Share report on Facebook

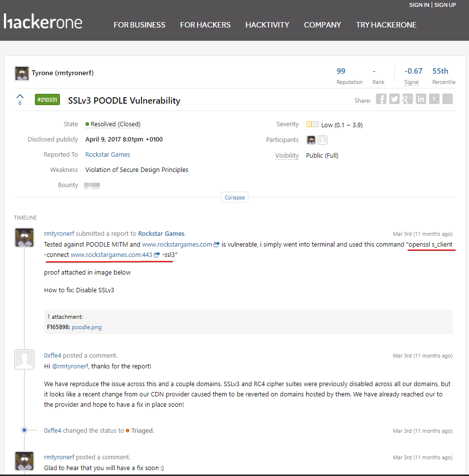click(381, 99)
